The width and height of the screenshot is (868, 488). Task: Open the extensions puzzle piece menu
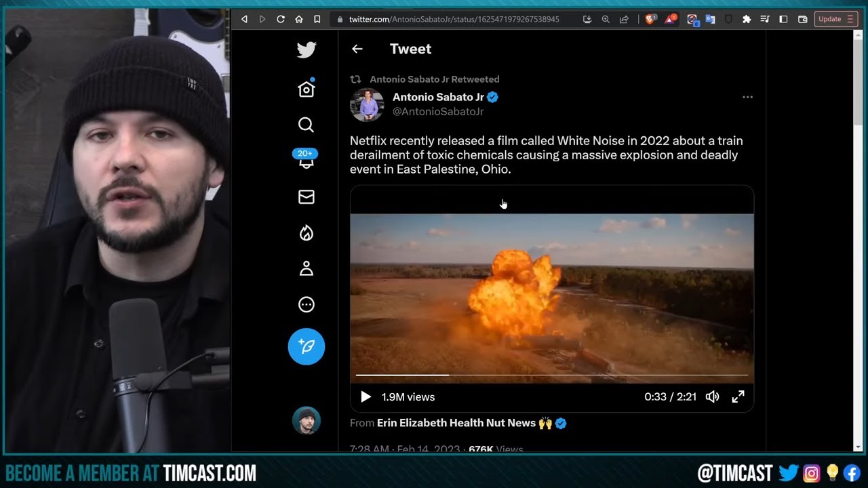pos(747,20)
